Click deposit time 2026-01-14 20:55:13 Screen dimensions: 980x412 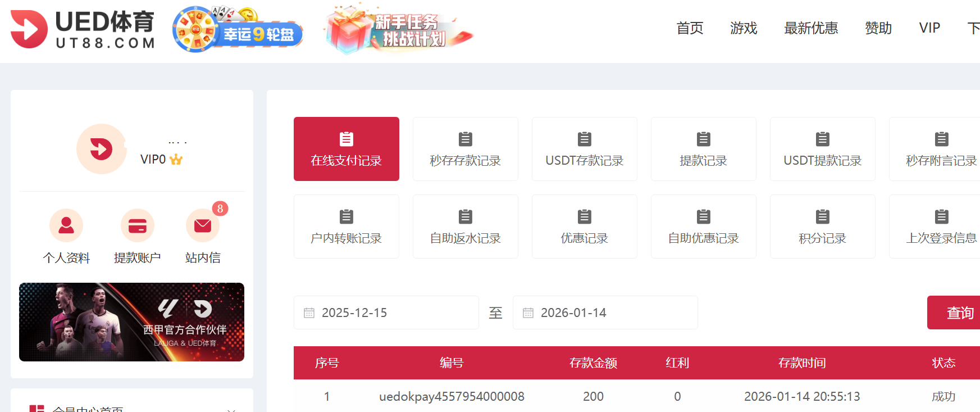pyautogui.click(x=802, y=396)
